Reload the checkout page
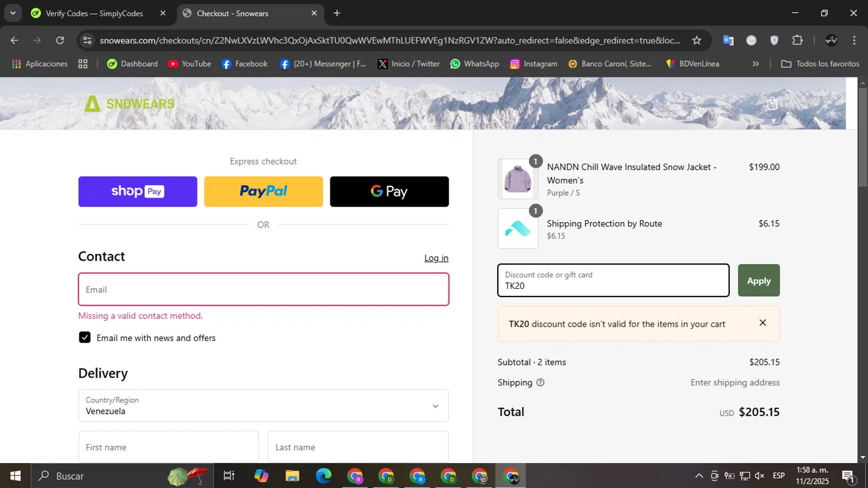Screen dimensions: 868x488 60,41
